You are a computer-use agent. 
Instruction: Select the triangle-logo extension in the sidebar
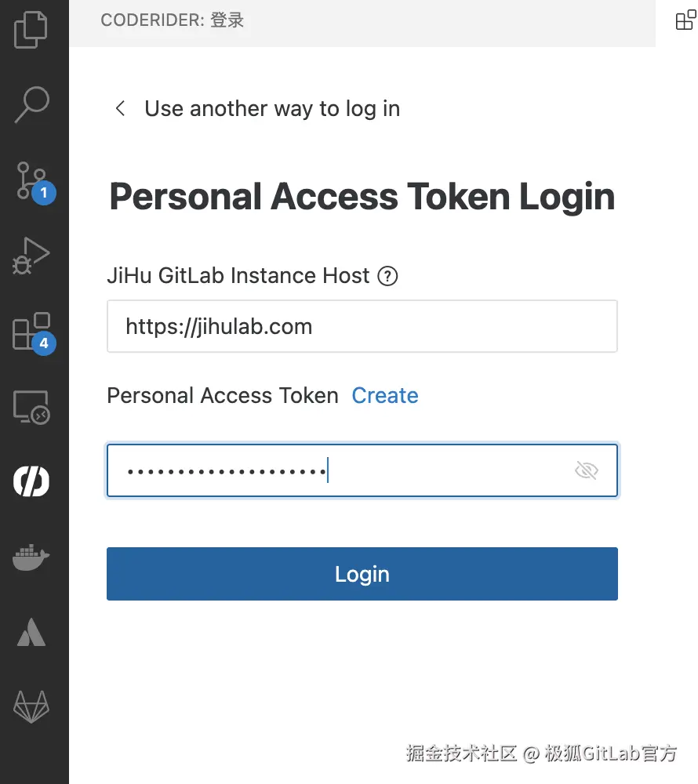(33, 632)
